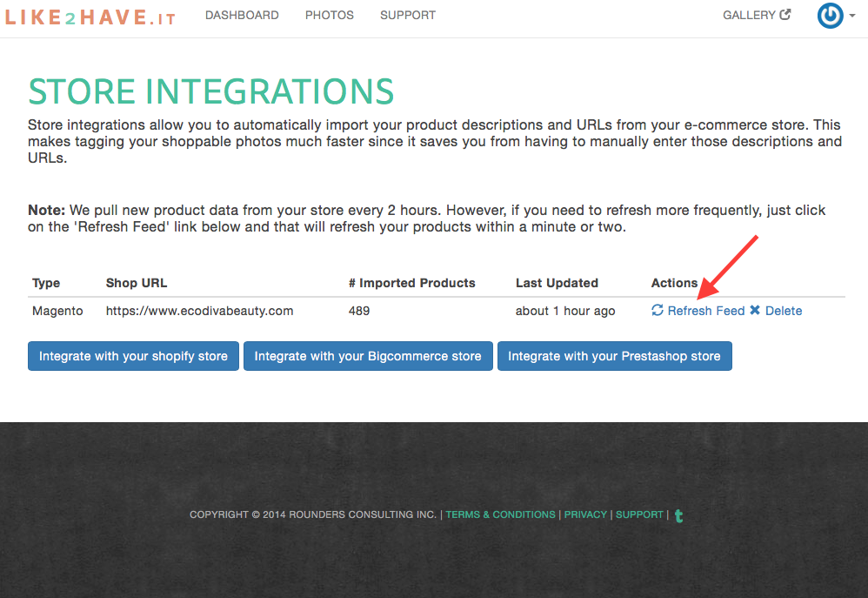Open the Tumblr icon in footer
This screenshot has height=598, width=868.
click(678, 515)
